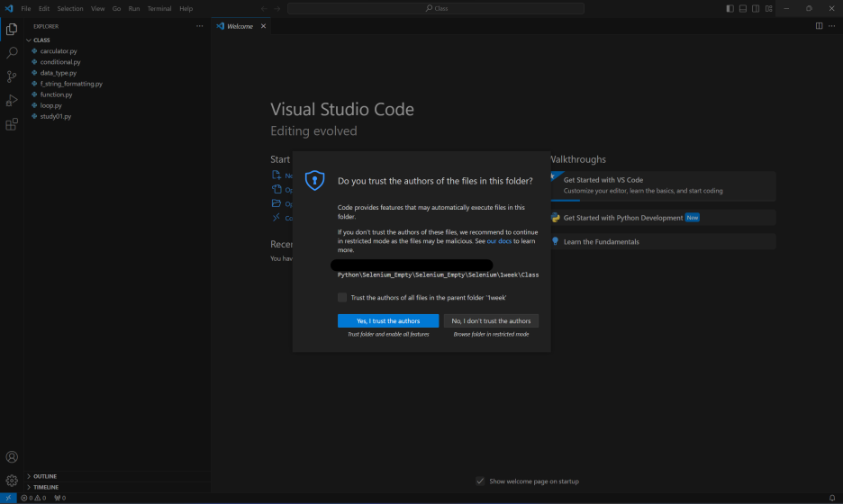Screen dimensions: 843x504
Task: Open the Run menu
Action: 134,9
